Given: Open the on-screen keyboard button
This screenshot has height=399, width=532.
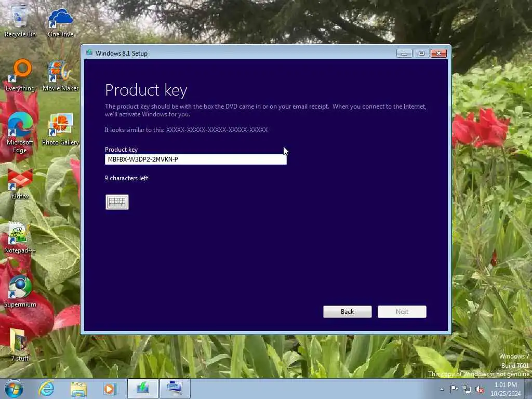Looking at the screenshot, I should point(117,202).
